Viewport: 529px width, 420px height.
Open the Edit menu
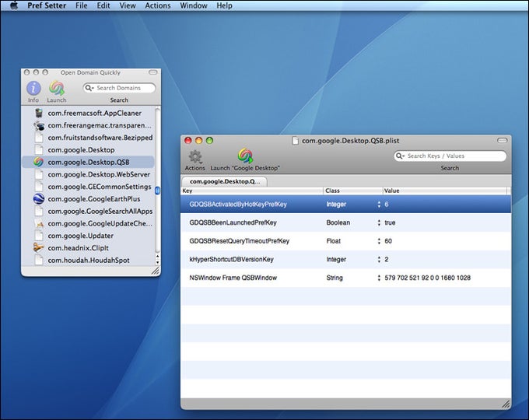point(103,5)
